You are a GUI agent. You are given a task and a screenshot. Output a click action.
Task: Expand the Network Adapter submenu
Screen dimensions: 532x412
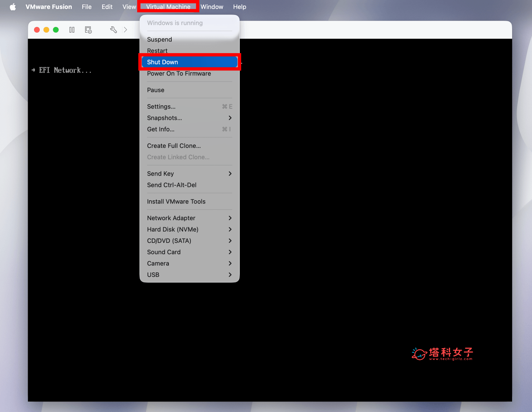pyautogui.click(x=189, y=218)
